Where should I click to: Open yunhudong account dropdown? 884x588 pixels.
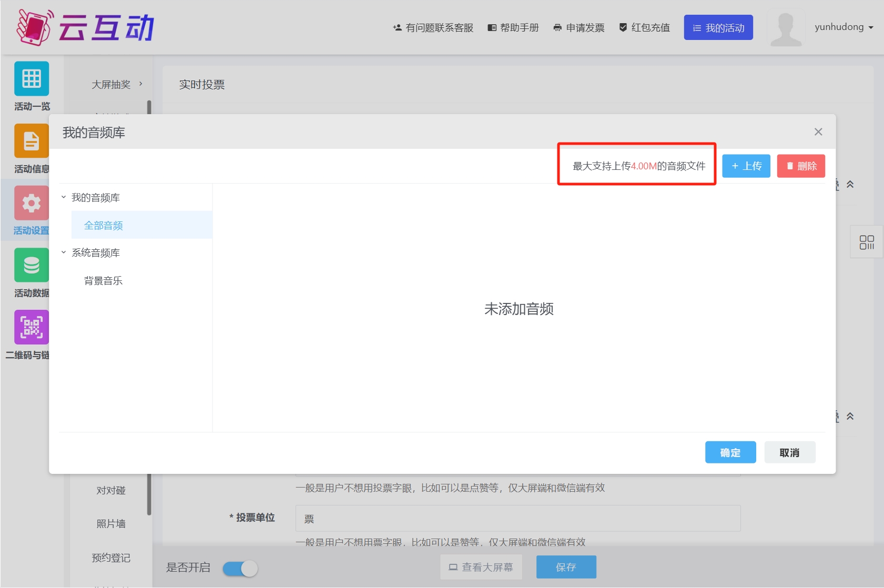point(844,27)
